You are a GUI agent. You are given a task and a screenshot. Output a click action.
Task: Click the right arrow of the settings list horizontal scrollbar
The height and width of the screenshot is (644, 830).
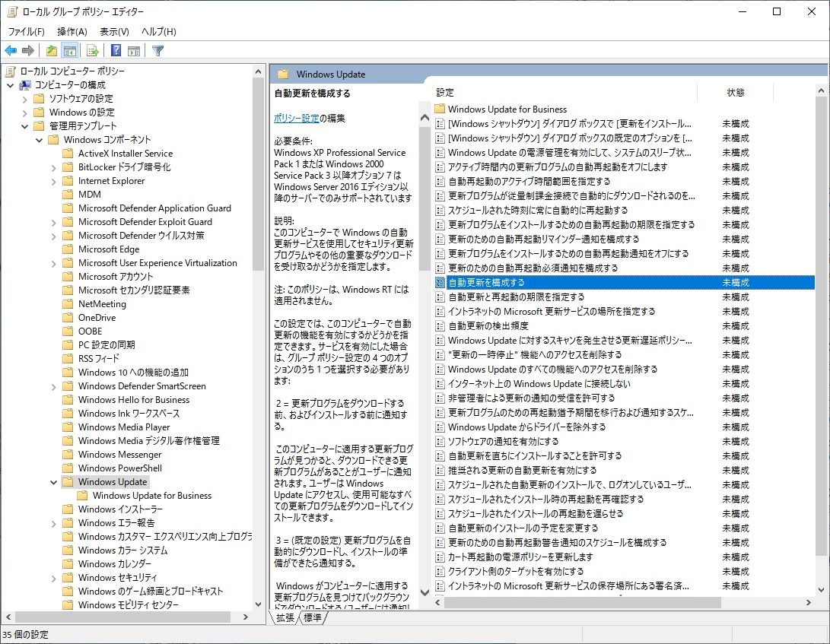[x=808, y=603]
